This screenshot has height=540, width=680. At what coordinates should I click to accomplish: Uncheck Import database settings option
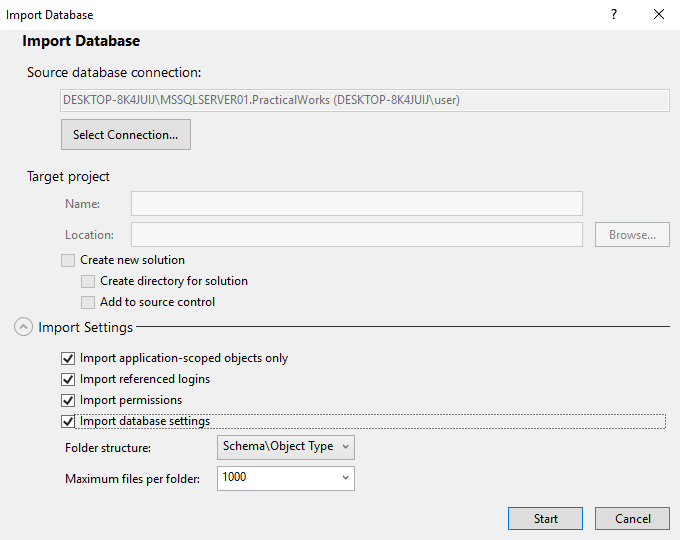[68, 421]
